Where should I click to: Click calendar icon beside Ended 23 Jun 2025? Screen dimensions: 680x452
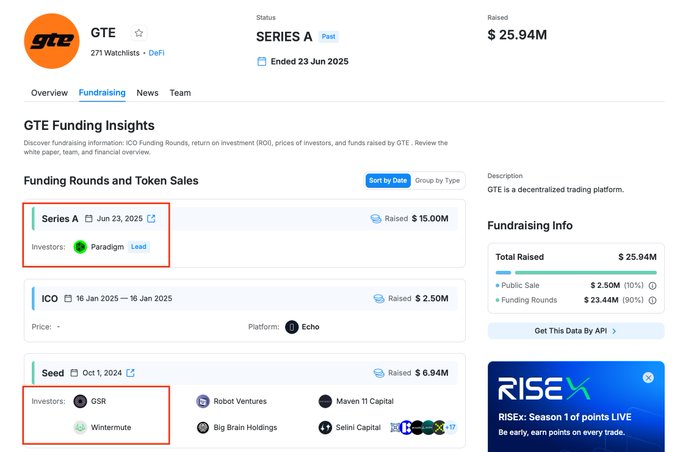[262, 61]
